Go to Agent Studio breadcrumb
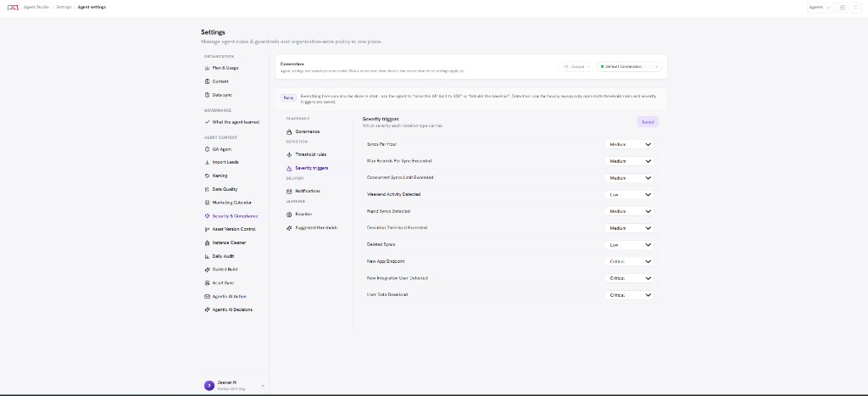Screen dimensions: 868x396 coord(36,7)
